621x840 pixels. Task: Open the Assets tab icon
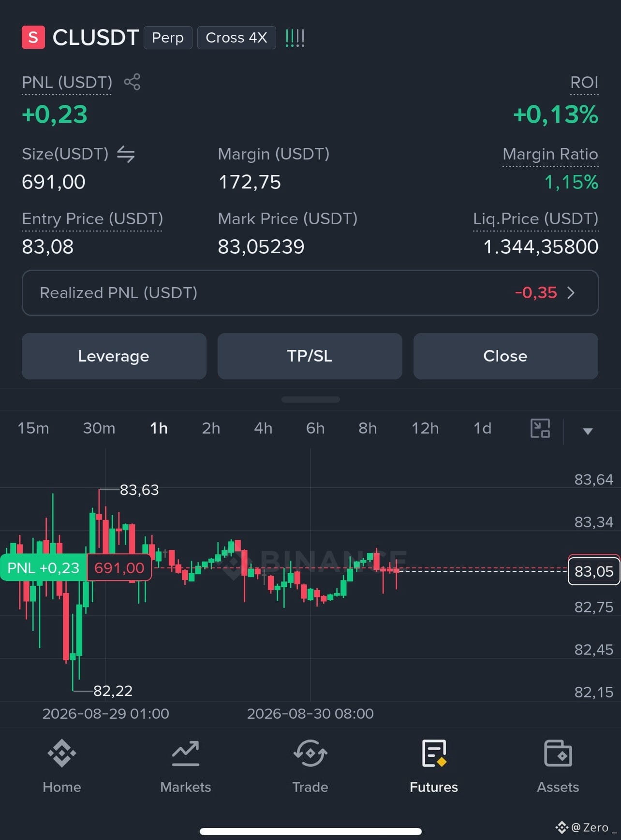tap(558, 753)
